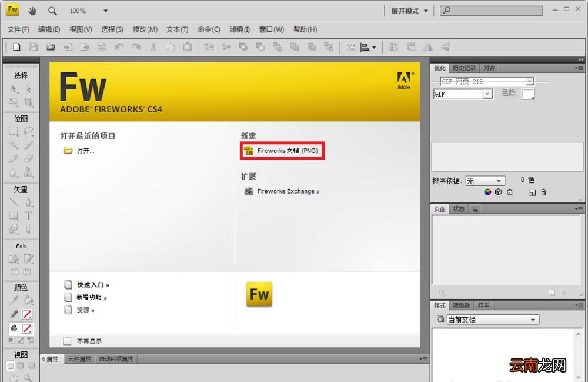Check the 不再显示 checkbox
This screenshot has height=382, width=588.
coord(67,341)
